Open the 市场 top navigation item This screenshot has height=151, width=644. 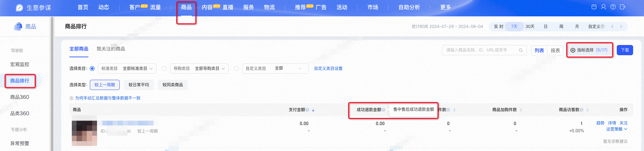coord(373,7)
